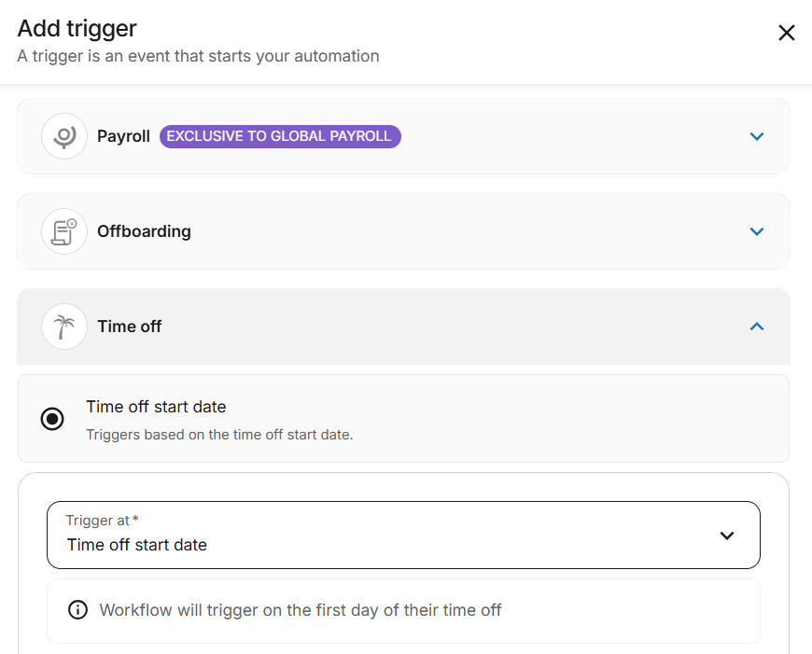Screen dimensions: 812x654
Task: Open the Trigger at dropdown
Action: (726, 536)
